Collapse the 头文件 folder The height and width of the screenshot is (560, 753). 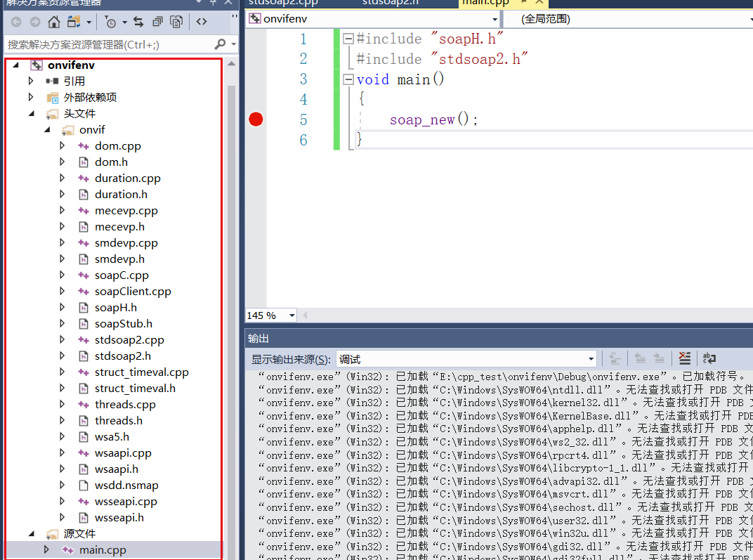tap(31, 113)
